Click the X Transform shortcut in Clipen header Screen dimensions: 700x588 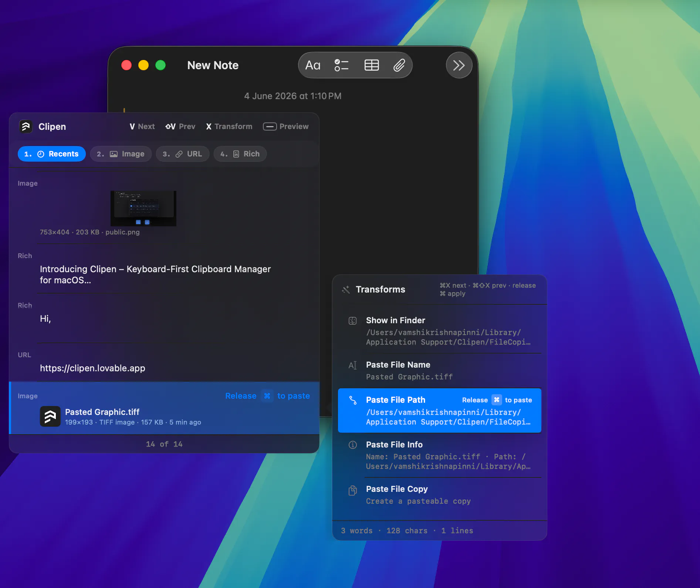pos(229,126)
